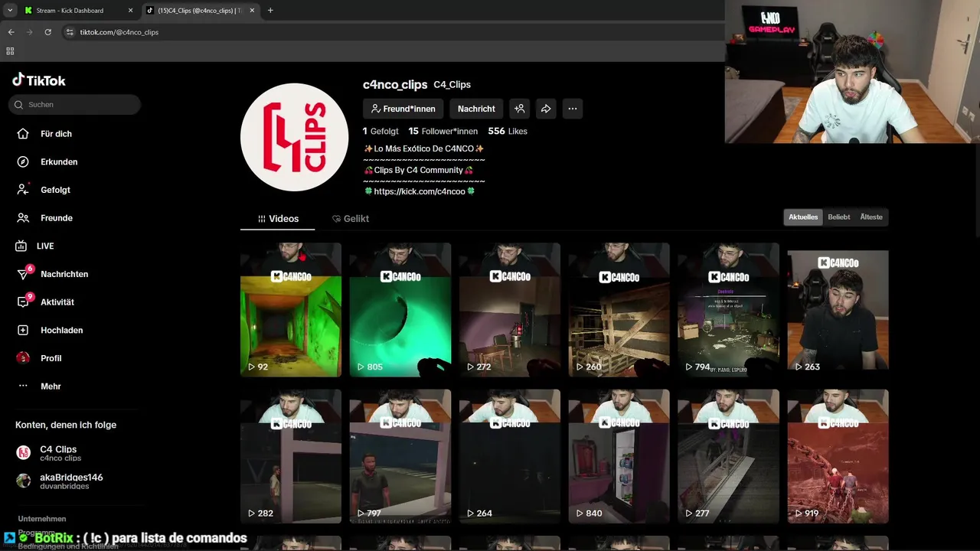Click the share arrow button on profile
The image size is (980, 551).
coord(546,109)
